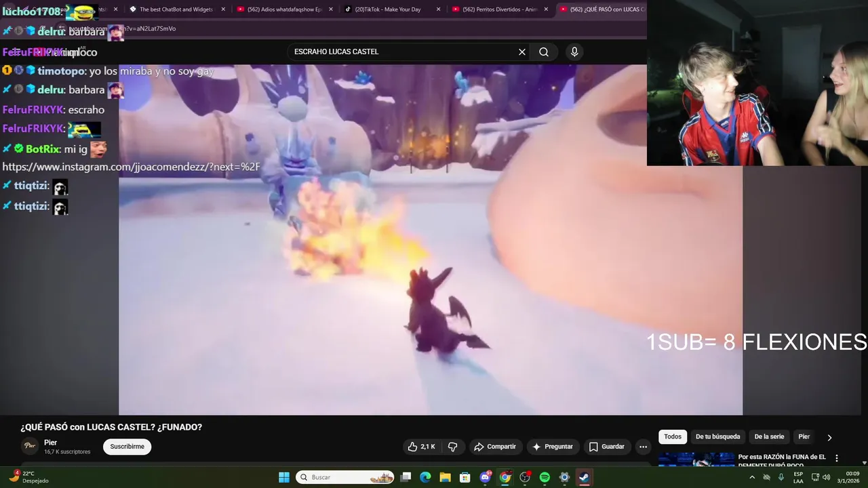Select the 'De la serie' filter chip
This screenshot has width=868, height=488.
click(769, 437)
